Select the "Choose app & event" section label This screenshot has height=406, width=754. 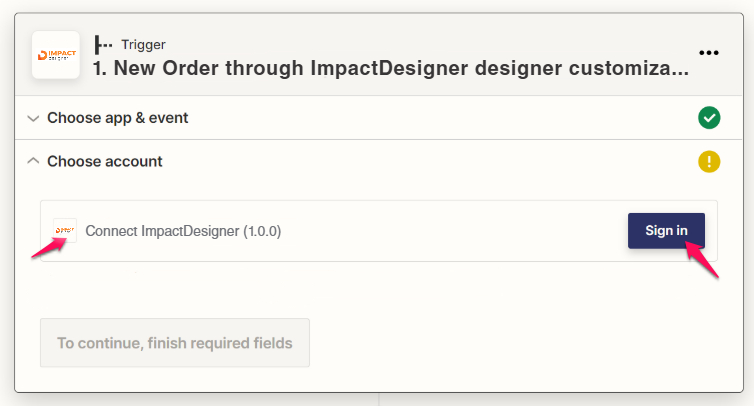[118, 118]
